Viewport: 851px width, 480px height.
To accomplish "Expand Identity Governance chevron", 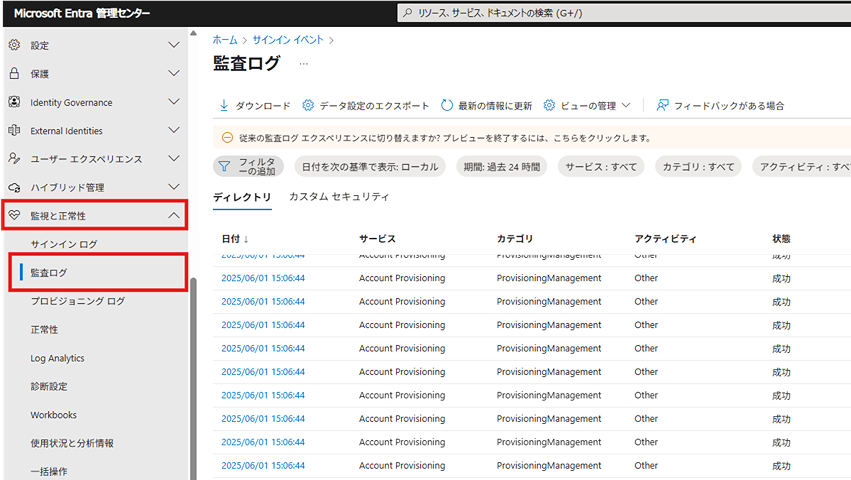I will click(174, 102).
